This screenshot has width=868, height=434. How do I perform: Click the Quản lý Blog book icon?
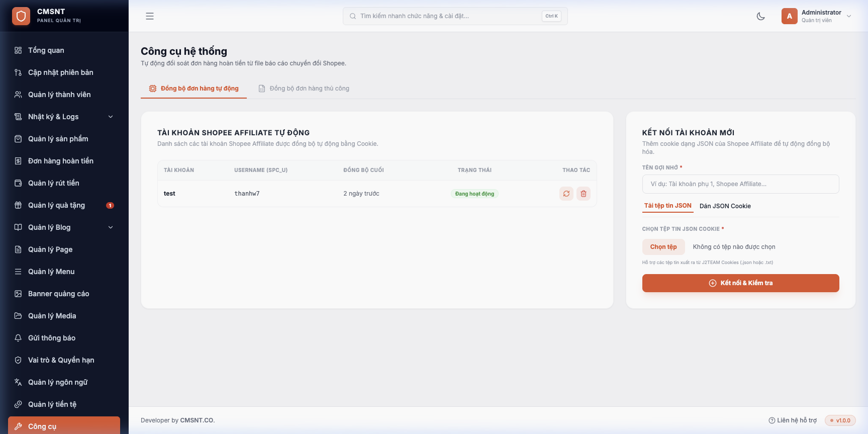[x=18, y=227]
